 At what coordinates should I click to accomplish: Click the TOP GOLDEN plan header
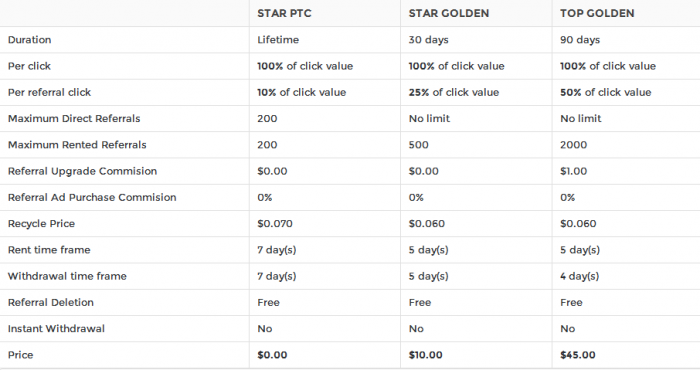tap(597, 13)
